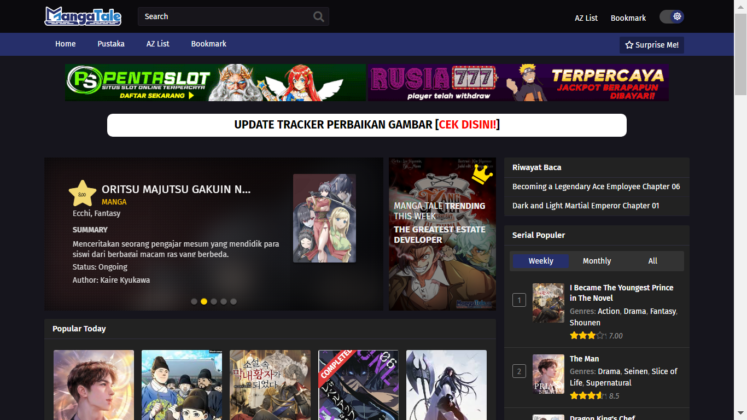Click the rank 1 number badge
The image size is (747, 420).
pyautogui.click(x=519, y=300)
